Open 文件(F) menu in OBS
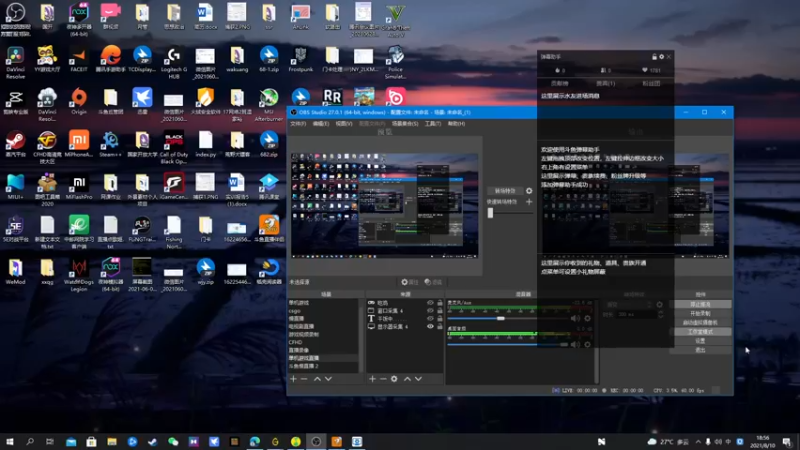Screen dimensions: 800x450 tap(298, 123)
